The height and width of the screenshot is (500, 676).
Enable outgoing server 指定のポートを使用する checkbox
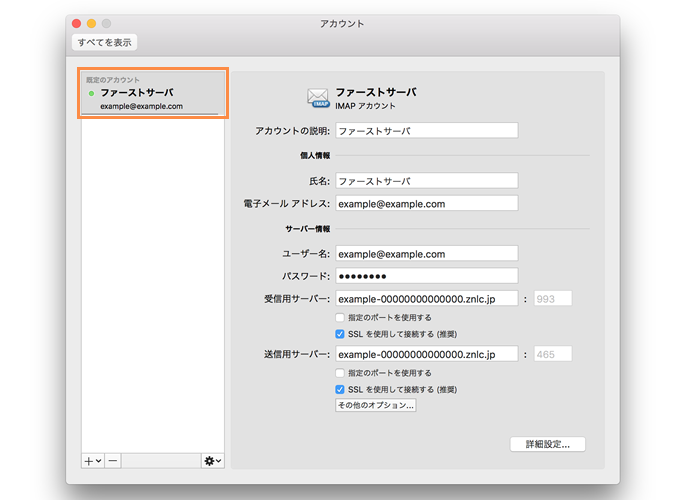[340, 373]
